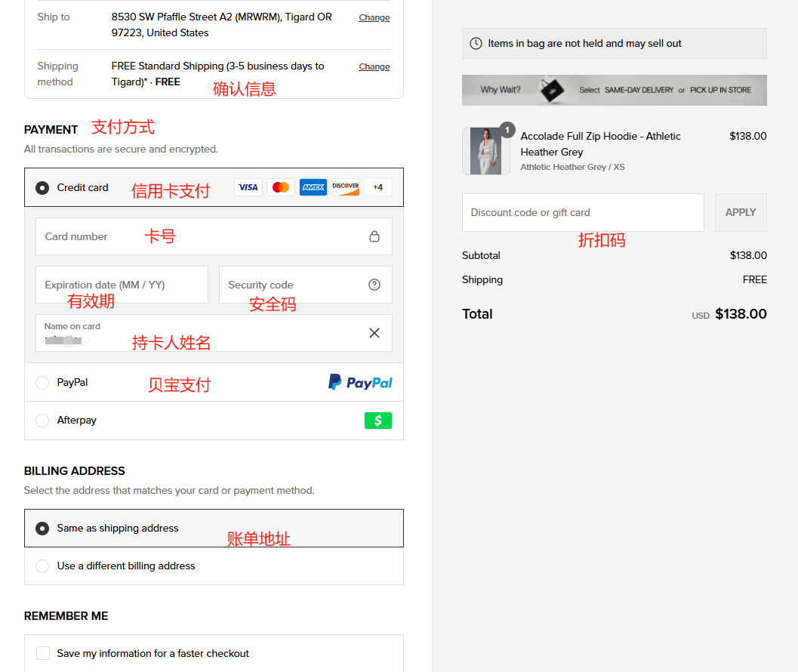Clear the Name on card field
This screenshot has width=798, height=672.
pos(374,333)
